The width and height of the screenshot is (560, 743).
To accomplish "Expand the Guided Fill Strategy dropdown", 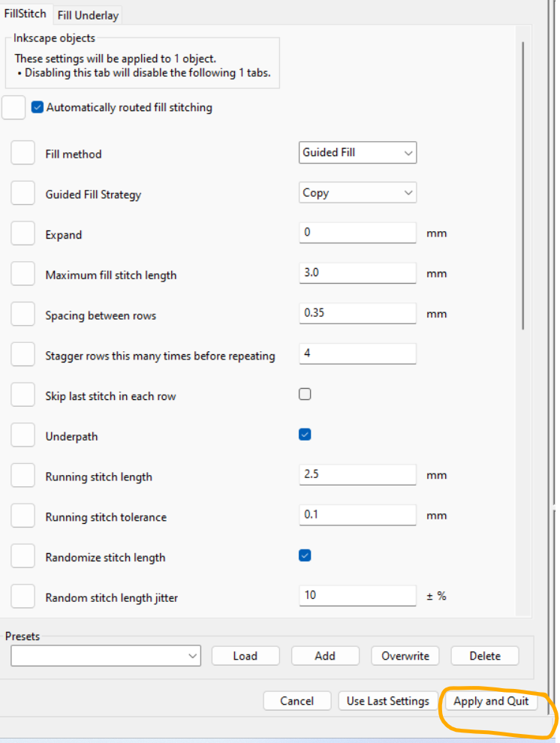I will [x=358, y=193].
